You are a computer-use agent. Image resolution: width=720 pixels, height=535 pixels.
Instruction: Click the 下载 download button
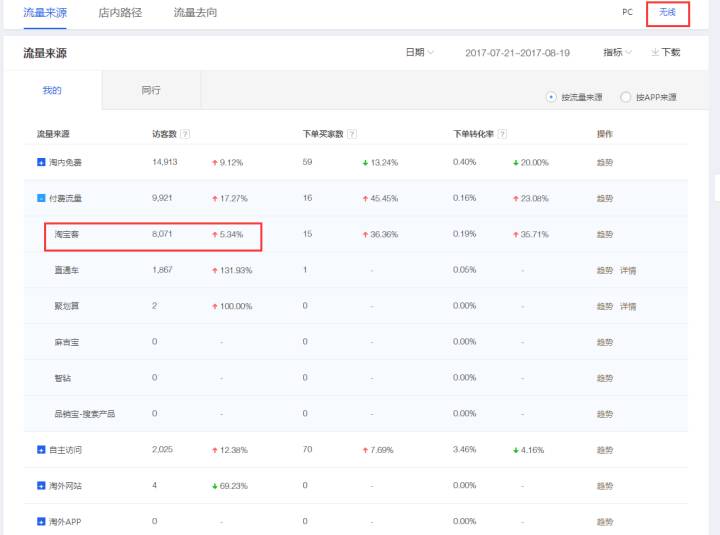coord(665,52)
